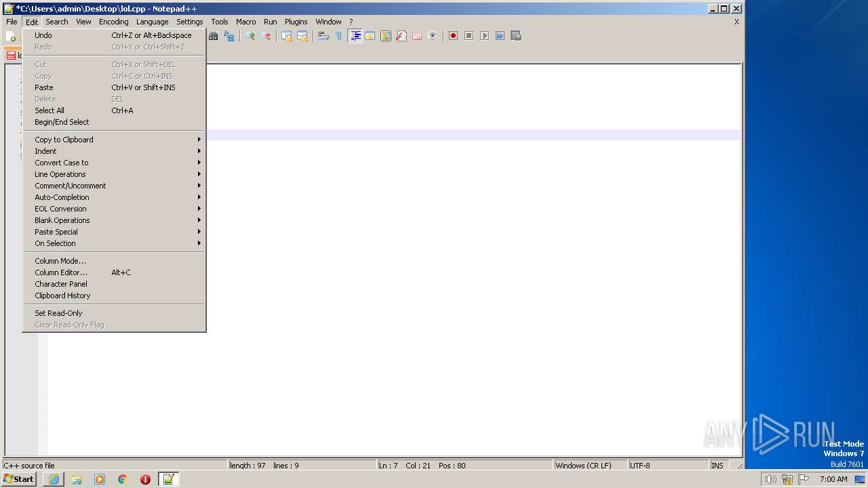Screen dimensions: 868x488
Task: Open Column Editor... menu entry
Action: [114, 272]
